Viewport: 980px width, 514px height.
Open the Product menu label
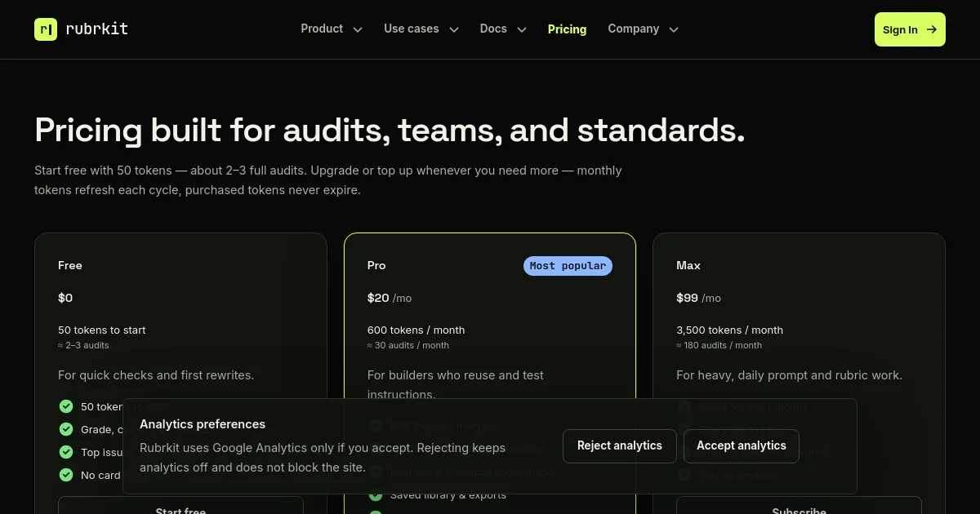(x=322, y=29)
